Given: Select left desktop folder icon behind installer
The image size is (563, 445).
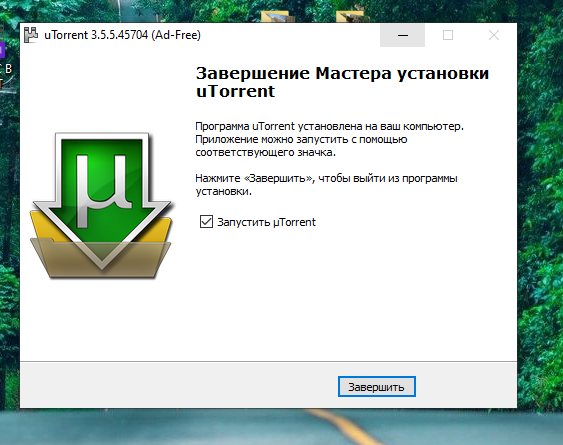Looking at the screenshot, I should (277, 17).
